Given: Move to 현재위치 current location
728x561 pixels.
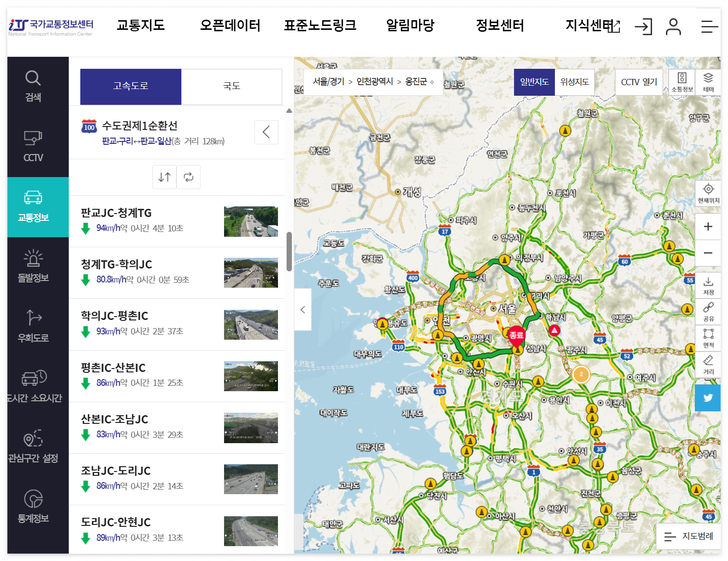Looking at the screenshot, I should 708,193.
